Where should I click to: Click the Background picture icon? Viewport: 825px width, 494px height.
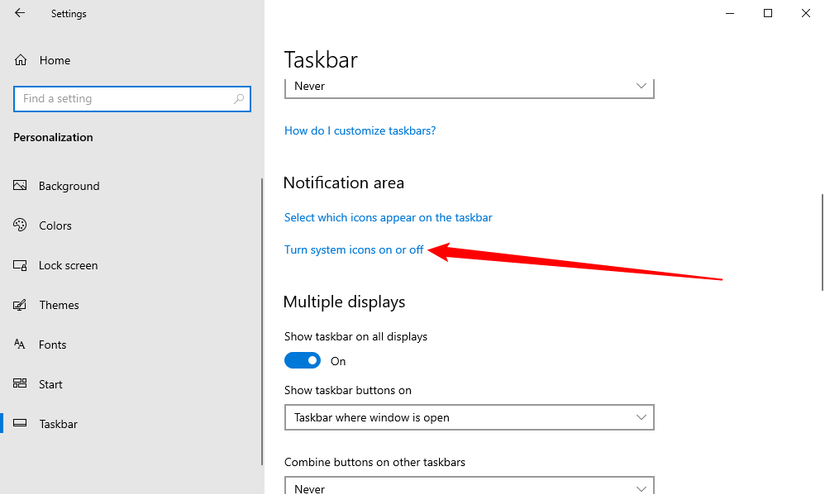19,186
